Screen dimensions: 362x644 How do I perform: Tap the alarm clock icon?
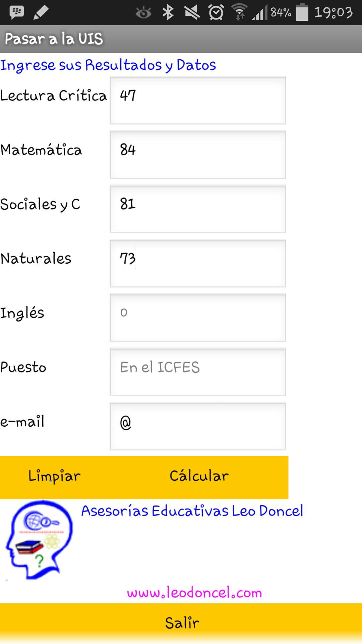point(216,12)
